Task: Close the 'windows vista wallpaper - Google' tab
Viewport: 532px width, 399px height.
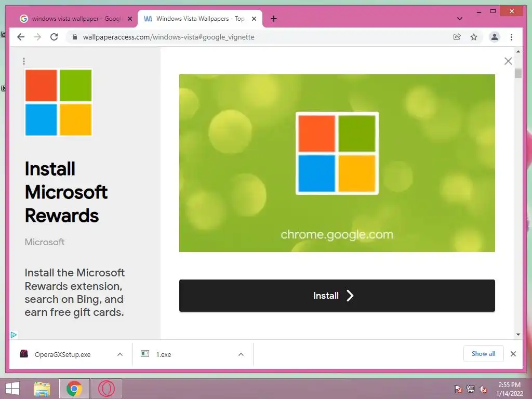Action: (x=129, y=19)
